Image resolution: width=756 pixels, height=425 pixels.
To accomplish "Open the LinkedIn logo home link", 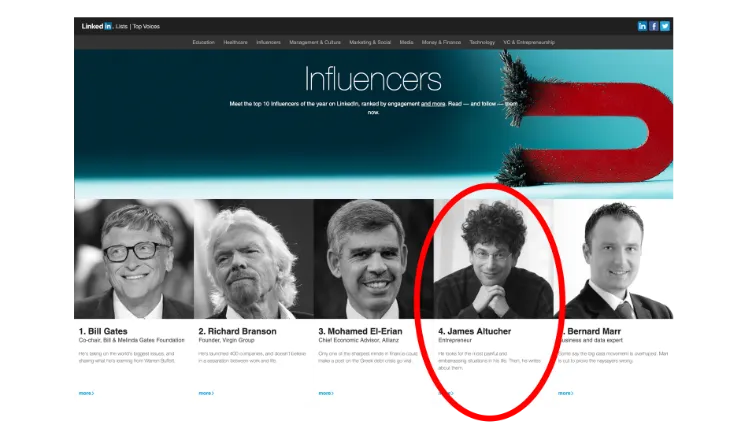I will (x=97, y=26).
